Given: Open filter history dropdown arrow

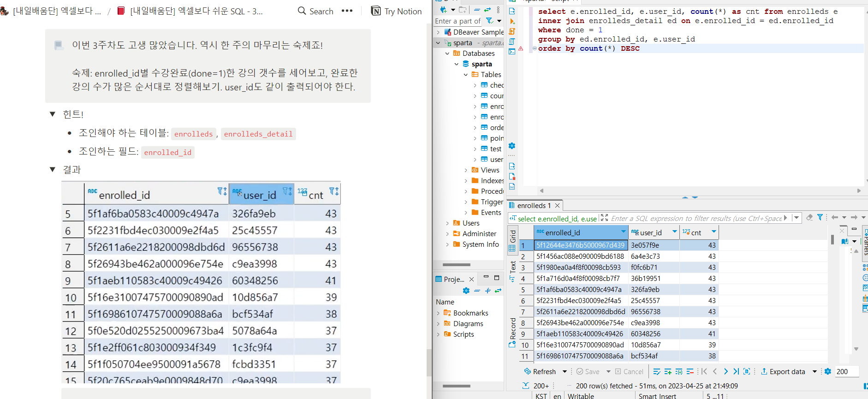Looking at the screenshot, I should pyautogui.click(x=796, y=218).
